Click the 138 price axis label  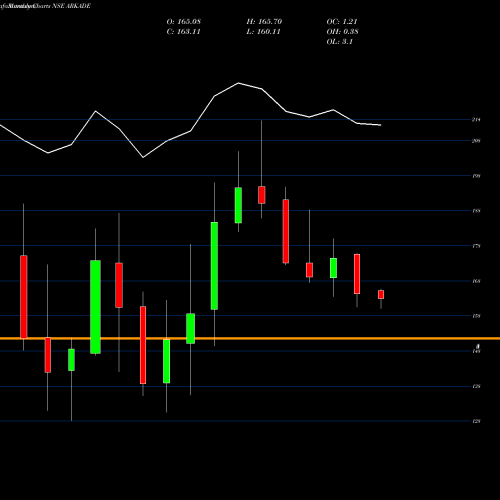pos(476,386)
